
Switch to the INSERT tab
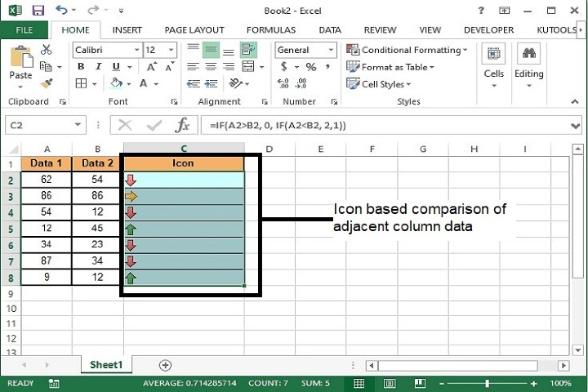pyautogui.click(x=127, y=30)
